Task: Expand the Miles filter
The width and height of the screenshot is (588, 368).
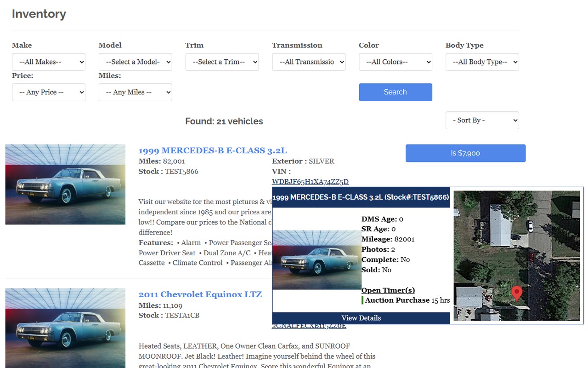Action: coord(136,92)
